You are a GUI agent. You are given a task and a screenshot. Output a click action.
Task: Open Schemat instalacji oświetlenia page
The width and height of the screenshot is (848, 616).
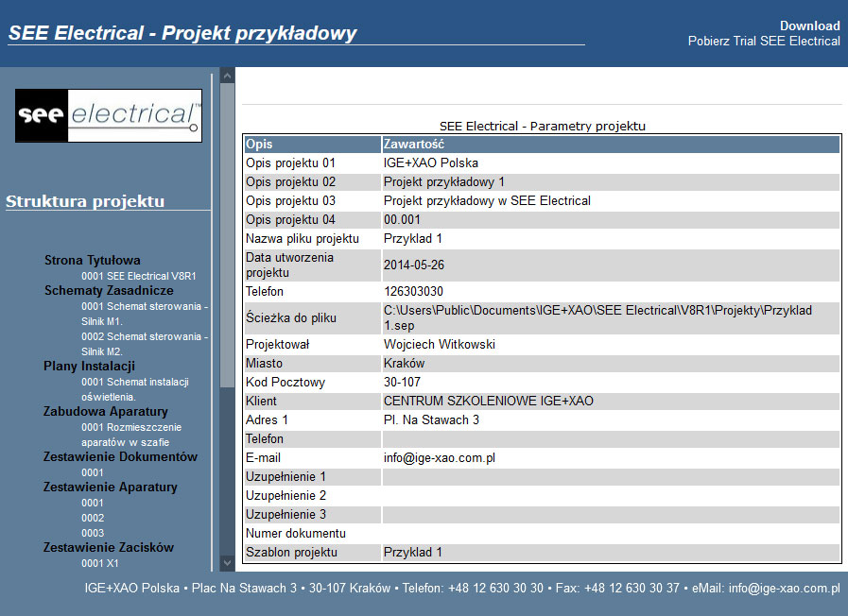(134, 389)
